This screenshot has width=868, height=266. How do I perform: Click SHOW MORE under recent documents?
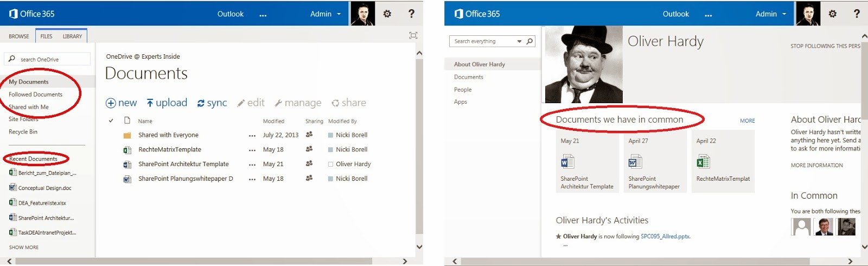(x=24, y=247)
